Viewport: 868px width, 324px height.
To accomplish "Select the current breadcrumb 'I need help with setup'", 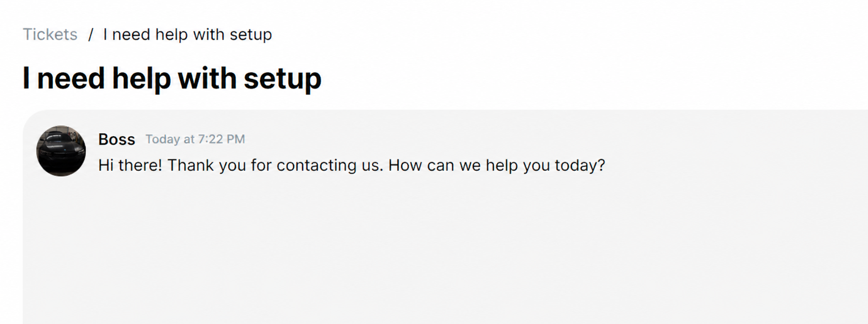I will coord(187,34).
